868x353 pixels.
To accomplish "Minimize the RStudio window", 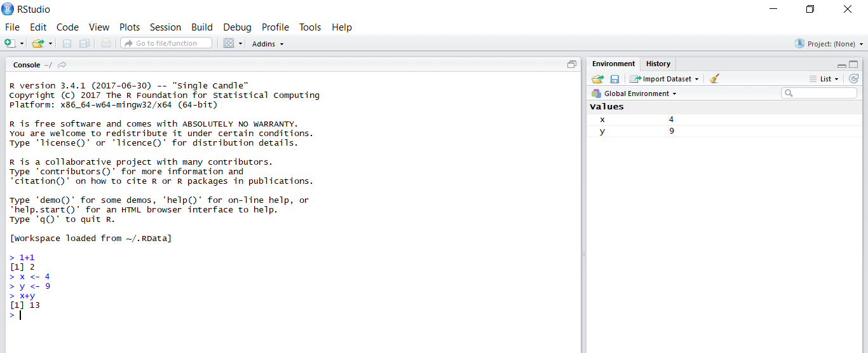I will (773, 9).
